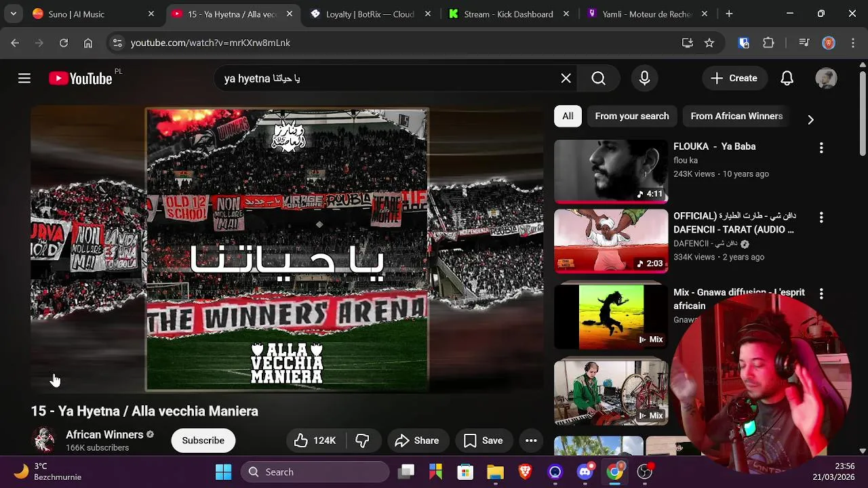Like the video with thumbs up
868x488 pixels.
coord(315,441)
